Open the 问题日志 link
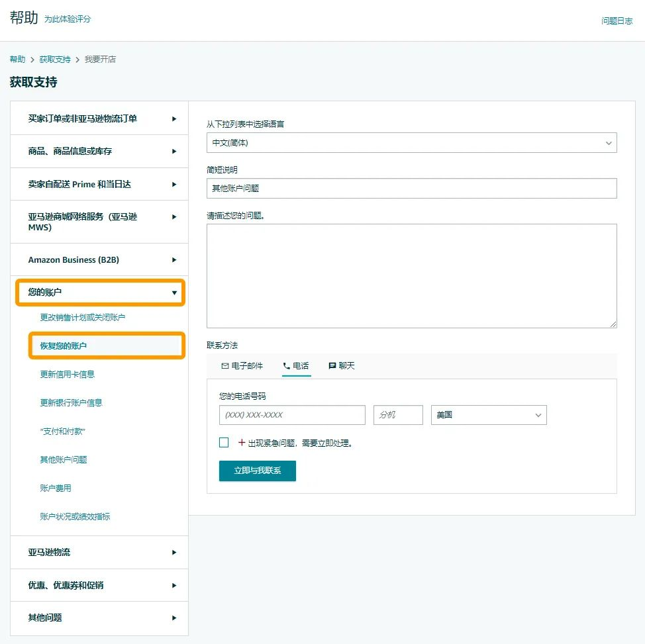 (617, 21)
